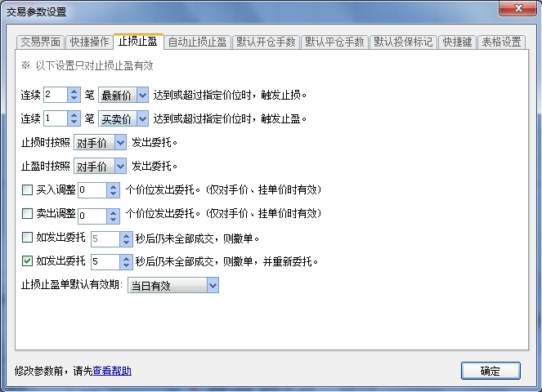Image resolution: width=542 pixels, height=392 pixels.
Task: Increase stop-profit consecutive ticks count with the up arrow
Action: pyautogui.click(x=74, y=115)
